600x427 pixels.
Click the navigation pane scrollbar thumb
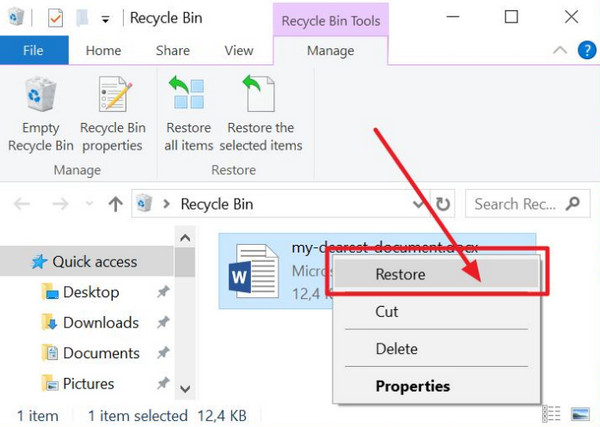[185, 262]
